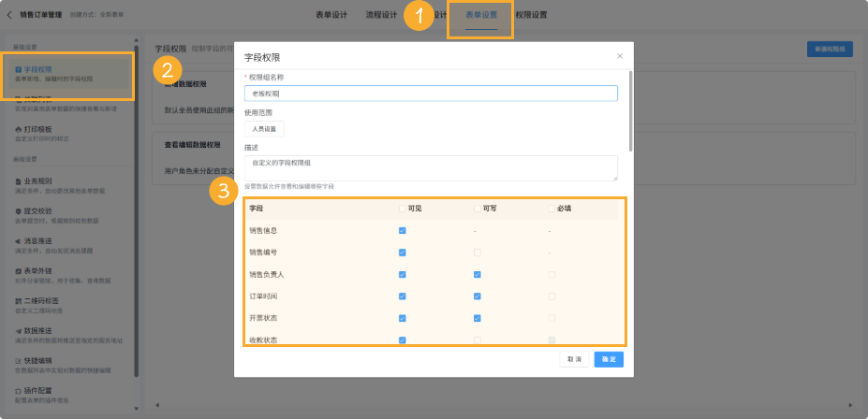Click the 二维码标签 QR icon
The image size is (868, 419).
[19, 301]
